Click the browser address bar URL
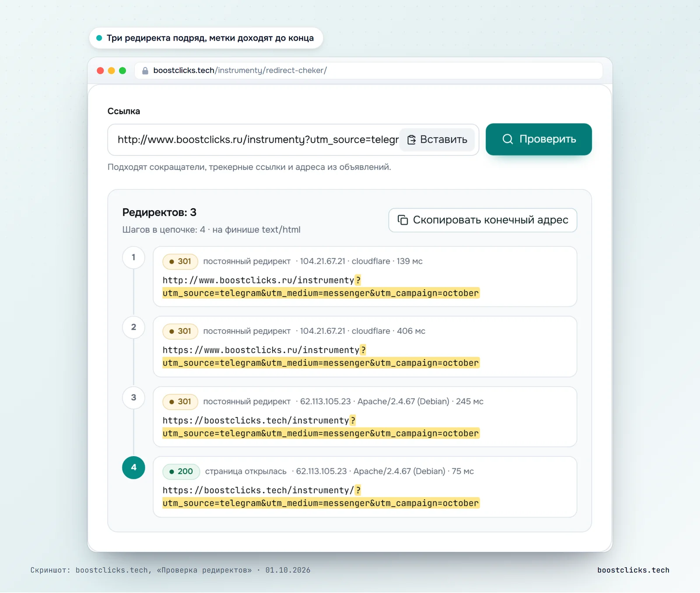The height and width of the screenshot is (593, 700). (x=240, y=70)
